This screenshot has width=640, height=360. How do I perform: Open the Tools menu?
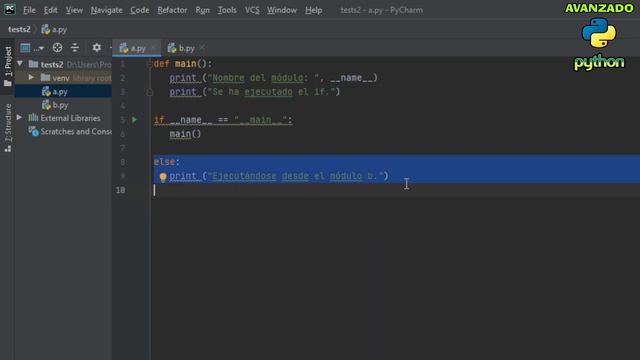click(x=227, y=10)
